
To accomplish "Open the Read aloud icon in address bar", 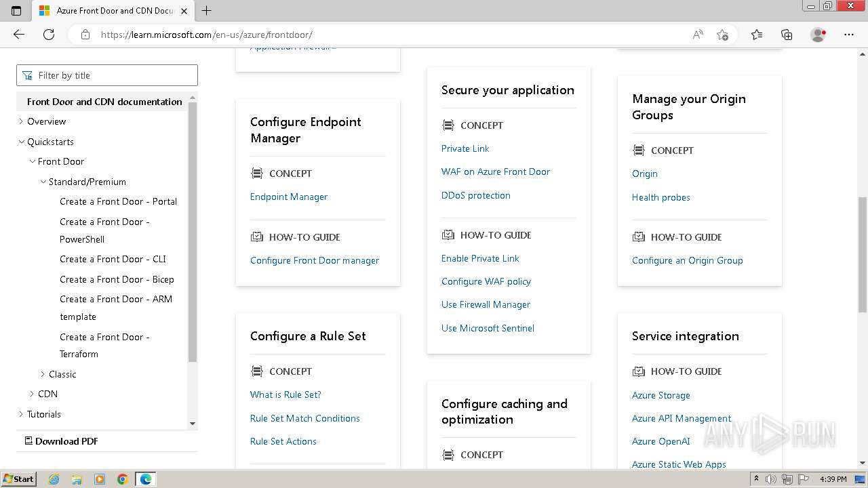I will click(698, 35).
